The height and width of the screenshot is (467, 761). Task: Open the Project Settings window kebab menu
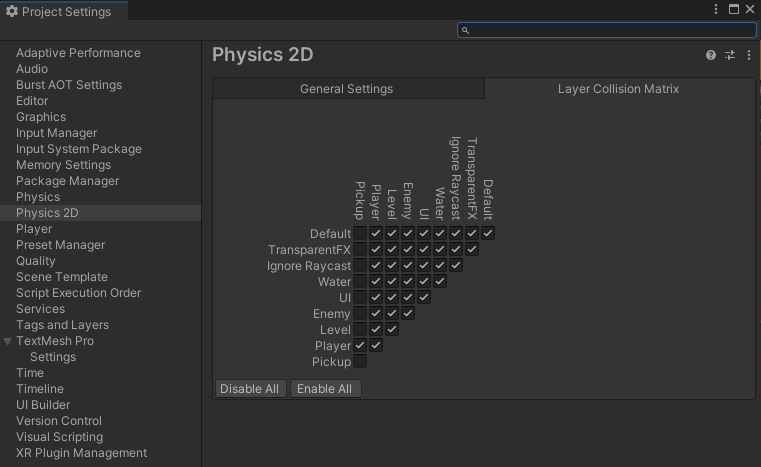[x=716, y=9]
